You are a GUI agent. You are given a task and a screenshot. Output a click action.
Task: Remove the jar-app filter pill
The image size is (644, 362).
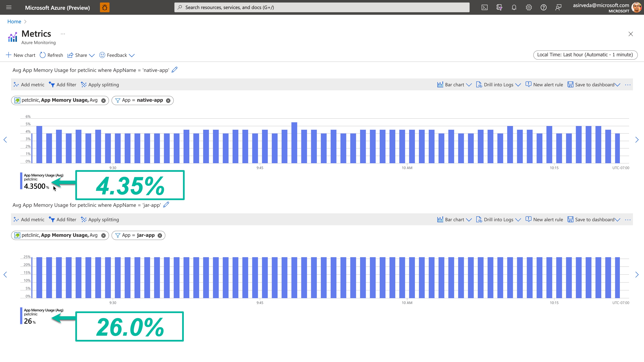point(160,235)
